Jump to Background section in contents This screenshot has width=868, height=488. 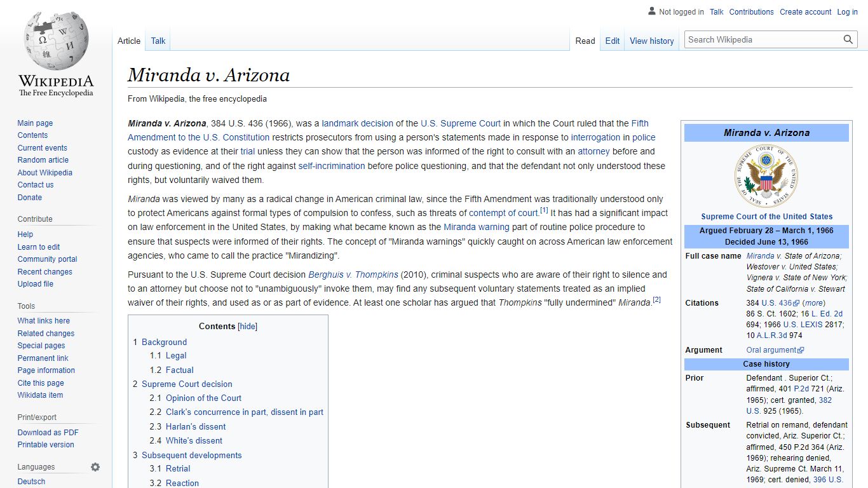click(165, 342)
